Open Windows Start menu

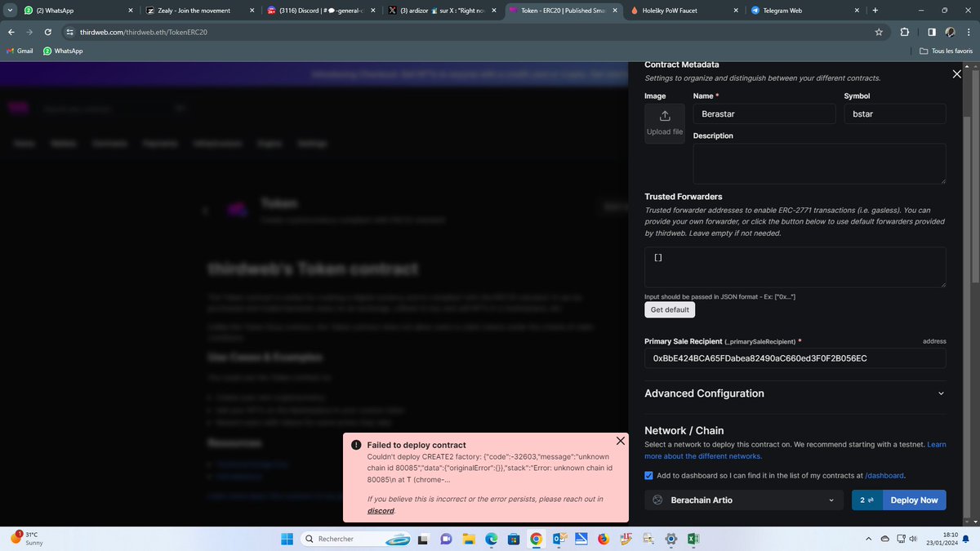tap(287, 539)
